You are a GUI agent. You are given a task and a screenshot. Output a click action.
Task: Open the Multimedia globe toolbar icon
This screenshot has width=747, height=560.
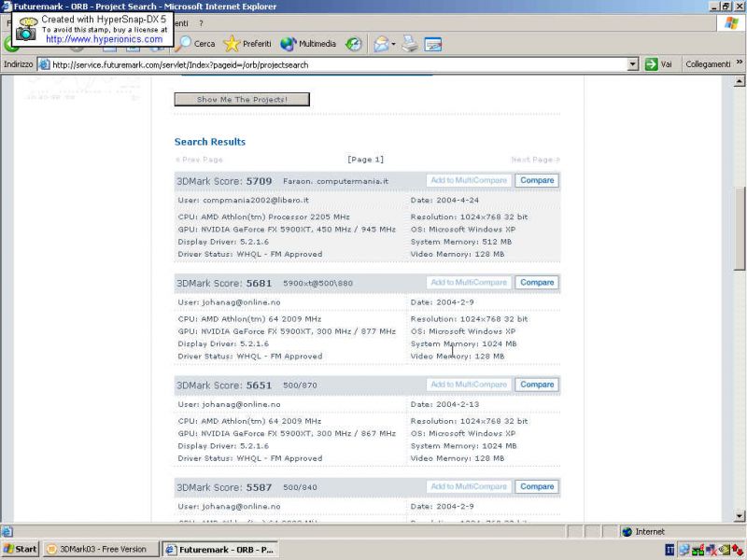click(x=288, y=44)
